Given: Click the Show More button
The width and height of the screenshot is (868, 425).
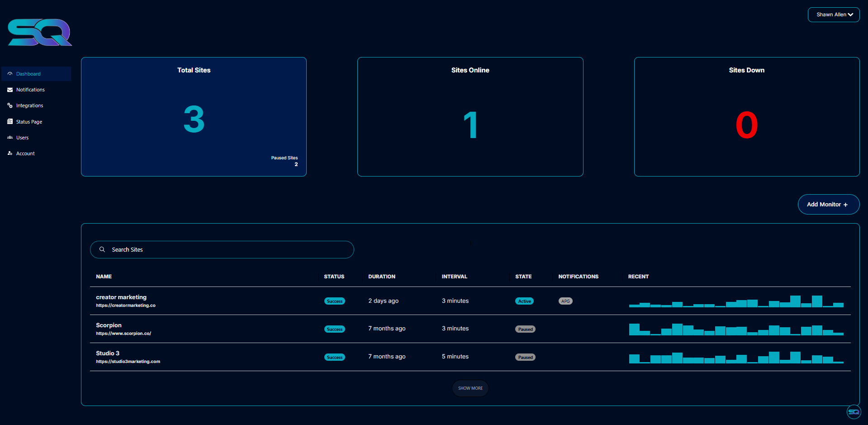Looking at the screenshot, I should click(x=470, y=388).
